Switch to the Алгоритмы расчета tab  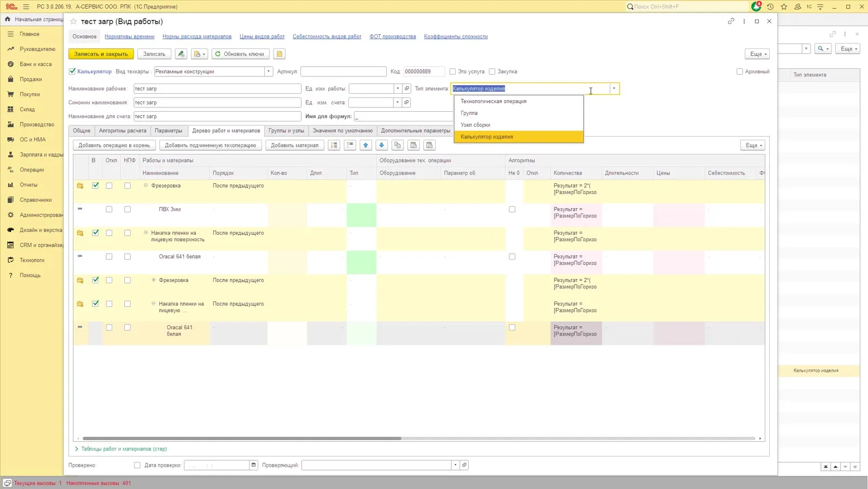tap(123, 131)
